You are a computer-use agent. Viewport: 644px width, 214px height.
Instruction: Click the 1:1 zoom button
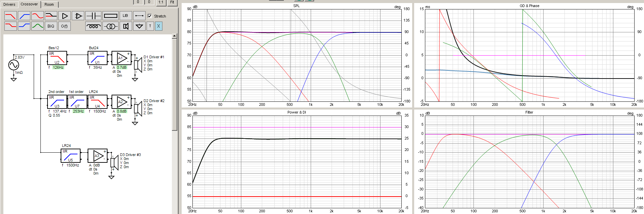pyautogui.click(x=161, y=2)
